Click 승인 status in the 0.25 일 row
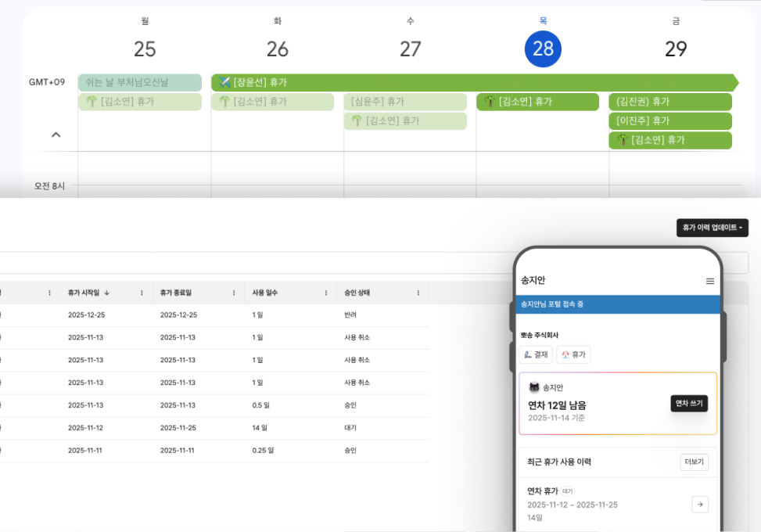The height and width of the screenshot is (532, 761). (x=350, y=451)
